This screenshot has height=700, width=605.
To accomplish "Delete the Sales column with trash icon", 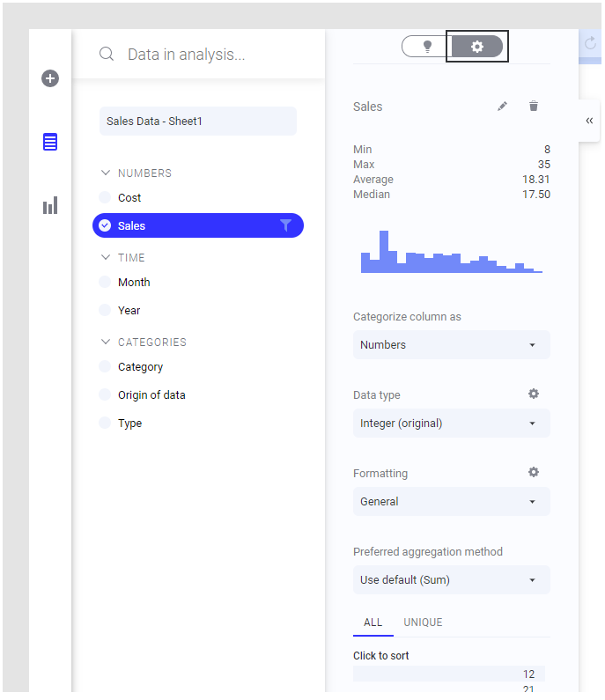I will point(533,107).
